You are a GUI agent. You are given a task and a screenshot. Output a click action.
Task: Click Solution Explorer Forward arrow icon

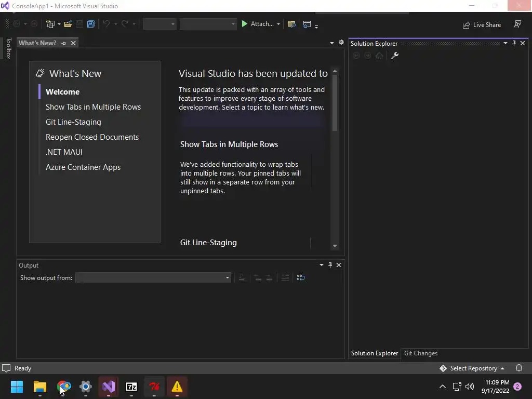click(x=367, y=56)
